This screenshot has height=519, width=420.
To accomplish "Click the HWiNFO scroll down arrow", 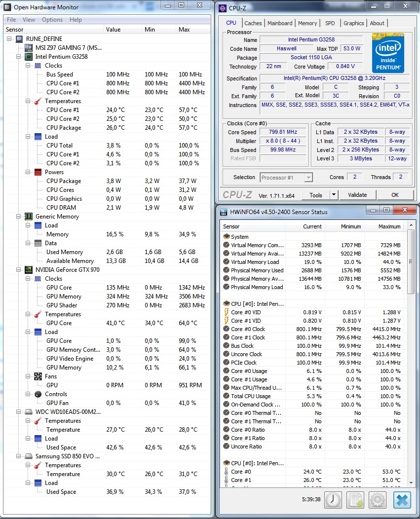I will [x=411, y=482].
